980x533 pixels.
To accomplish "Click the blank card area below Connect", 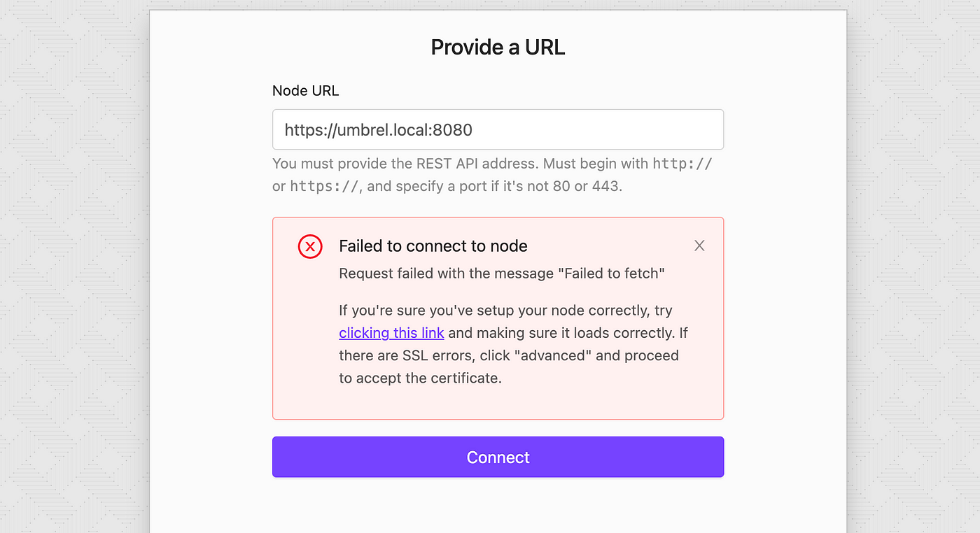I will click(498, 507).
